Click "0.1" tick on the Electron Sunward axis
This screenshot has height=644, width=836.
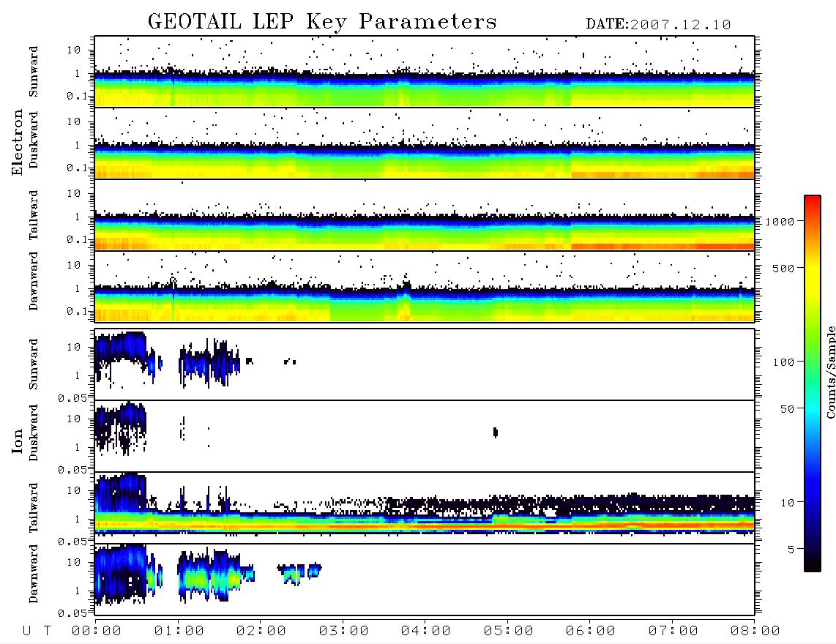click(79, 96)
